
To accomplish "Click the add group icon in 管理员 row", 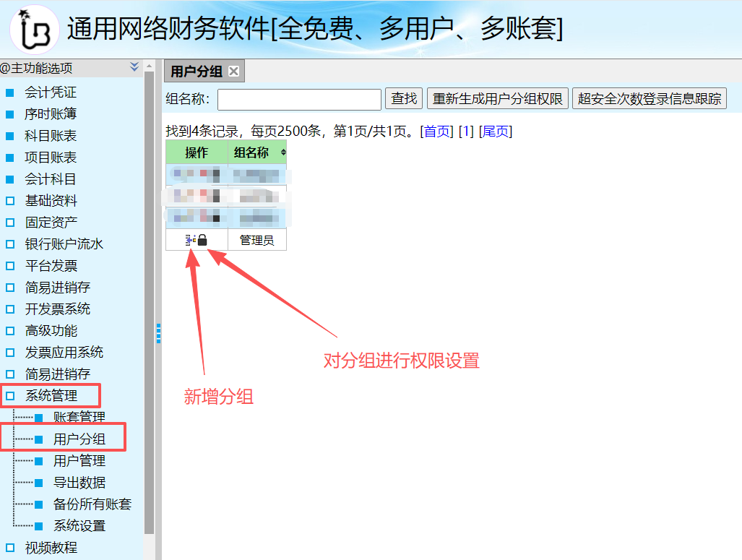I will 190,241.
